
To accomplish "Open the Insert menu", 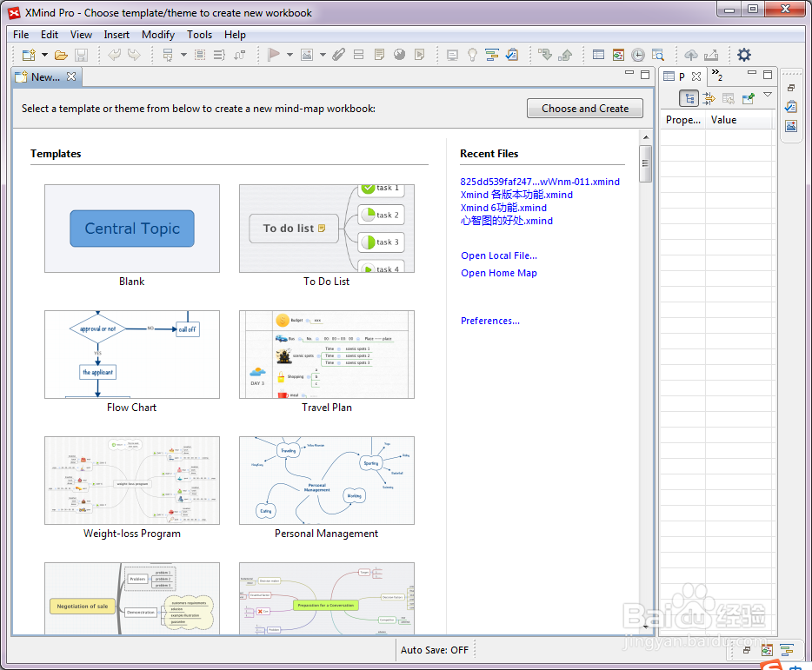I will (x=116, y=35).
